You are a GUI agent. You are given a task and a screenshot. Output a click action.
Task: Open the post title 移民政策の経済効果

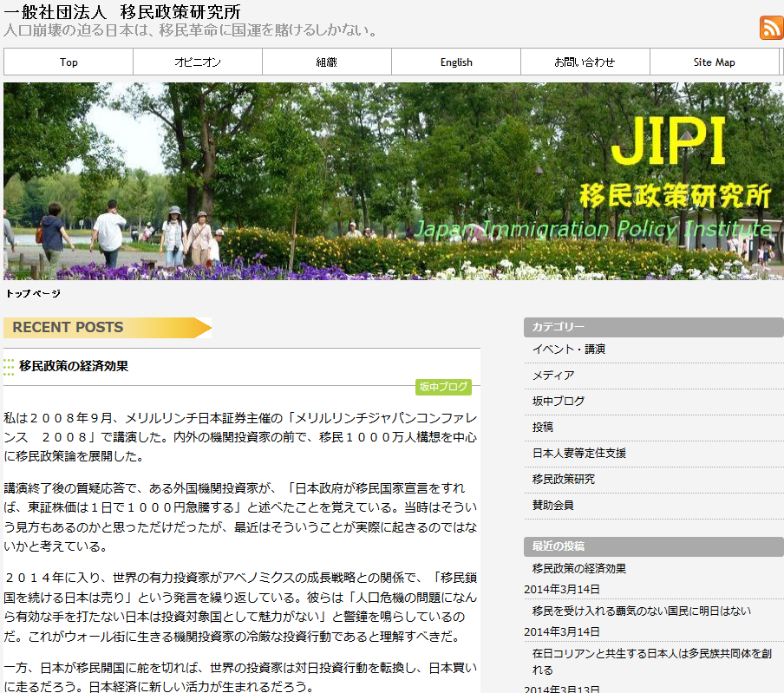click(x=74, y=366)
